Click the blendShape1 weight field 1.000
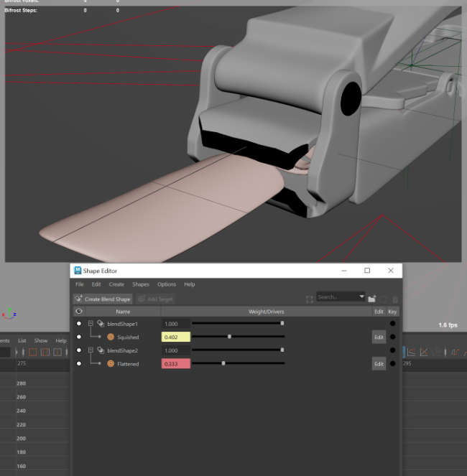Screen dimensions: 467x476 coord(175,324)
